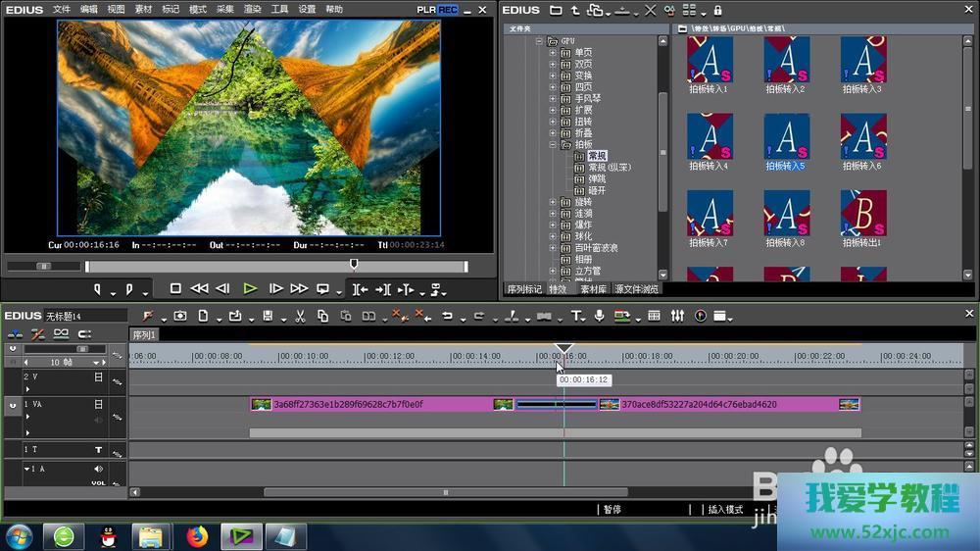Switch to the 素材库 tab
Viewport: 980px width, 551px height.
pyautogui.click(x=594, y=289)
